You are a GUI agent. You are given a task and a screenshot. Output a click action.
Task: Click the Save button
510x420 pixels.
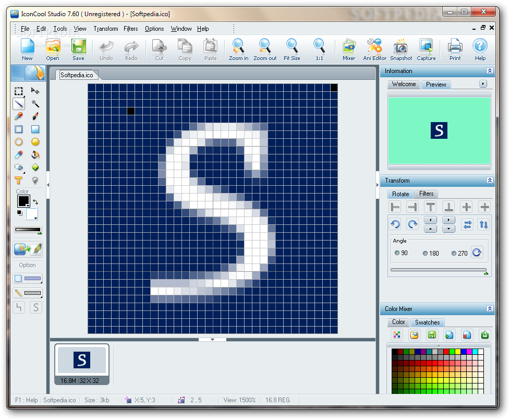tap(78, 49)
